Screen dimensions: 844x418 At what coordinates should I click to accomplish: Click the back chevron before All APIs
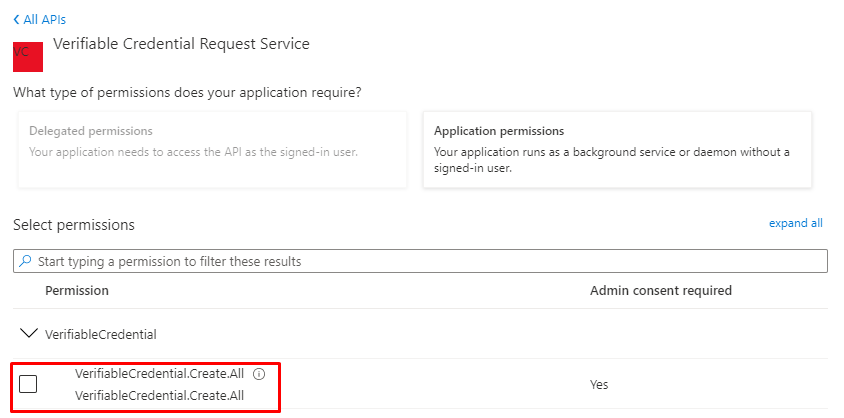pos(16,20)
